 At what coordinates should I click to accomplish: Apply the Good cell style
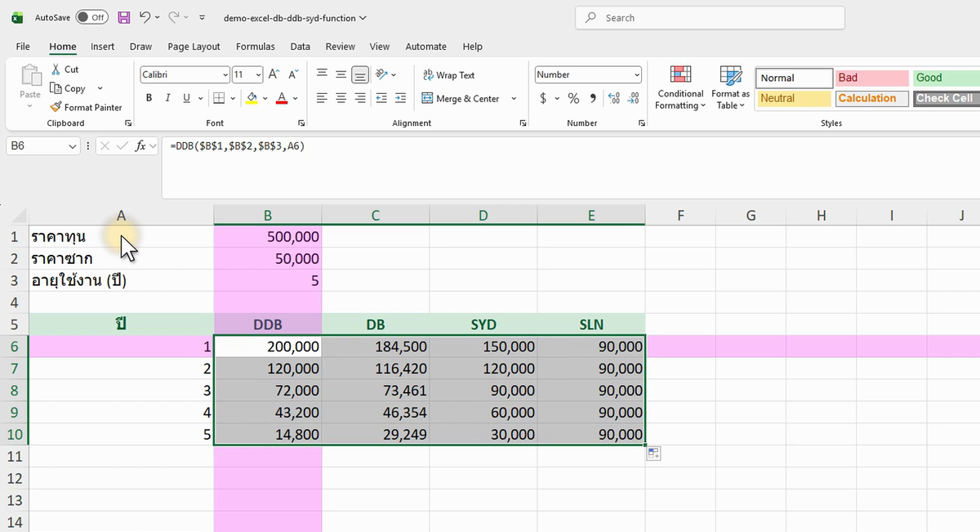947,78
